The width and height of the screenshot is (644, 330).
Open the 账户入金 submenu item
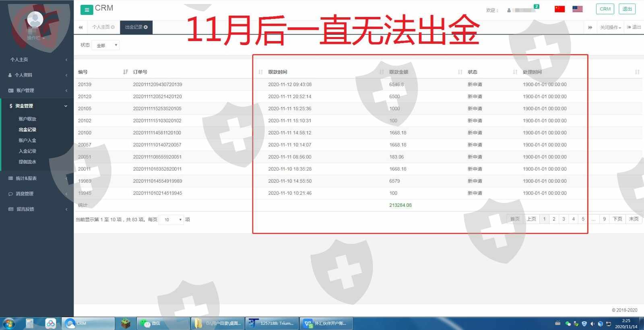click(x=27, y=140)
